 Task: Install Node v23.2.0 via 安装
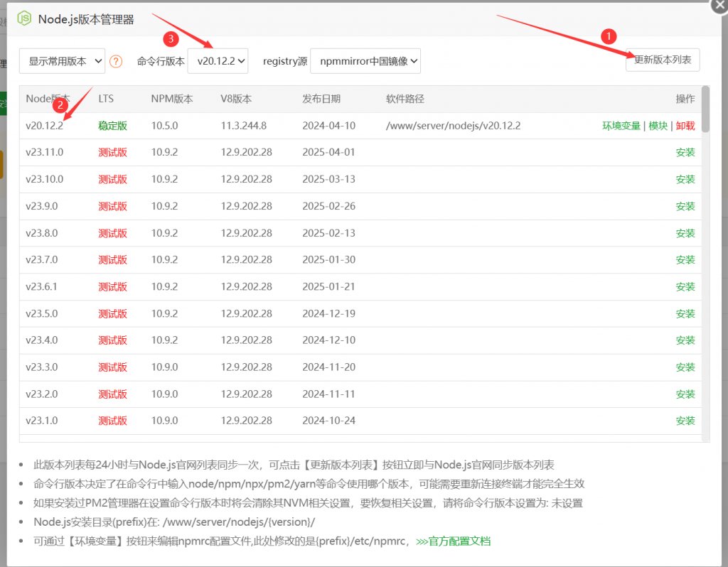click(x=685, y=394)
